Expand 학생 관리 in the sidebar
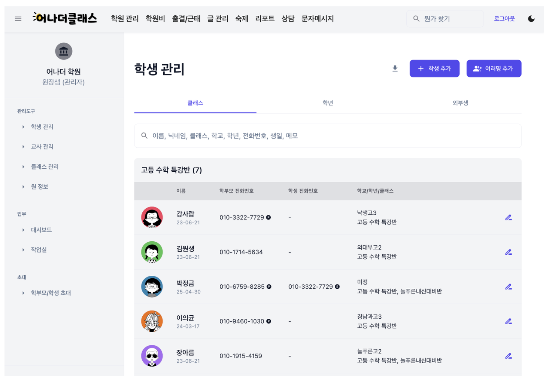Viewport: 546px width, 392px height. 42,127
